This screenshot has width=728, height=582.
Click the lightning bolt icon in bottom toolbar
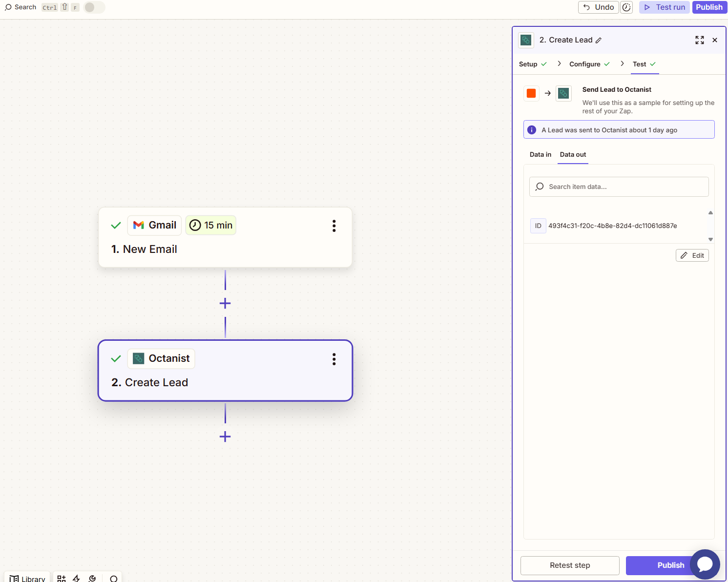point(77,578)
